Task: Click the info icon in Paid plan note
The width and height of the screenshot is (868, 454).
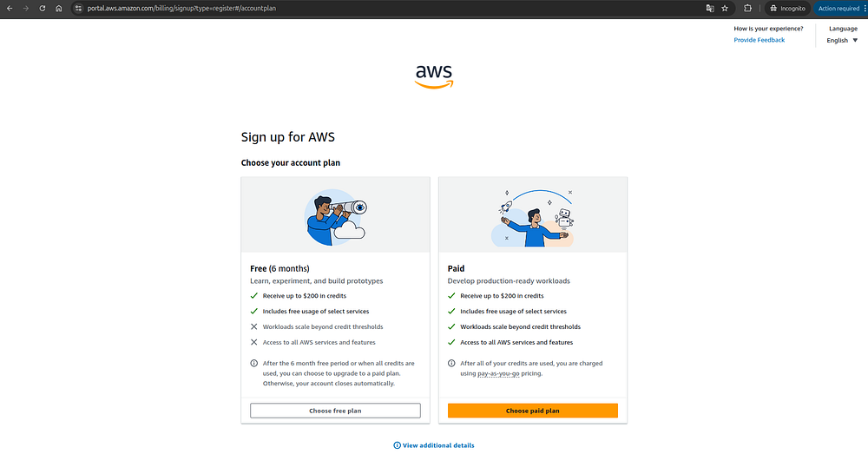Action: click(x=451, y=363)
